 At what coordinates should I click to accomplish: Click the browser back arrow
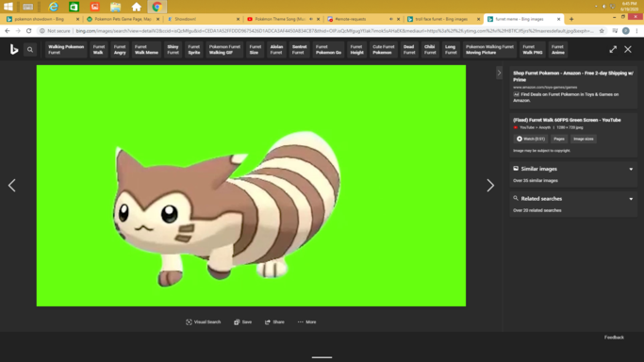[8, 31]
